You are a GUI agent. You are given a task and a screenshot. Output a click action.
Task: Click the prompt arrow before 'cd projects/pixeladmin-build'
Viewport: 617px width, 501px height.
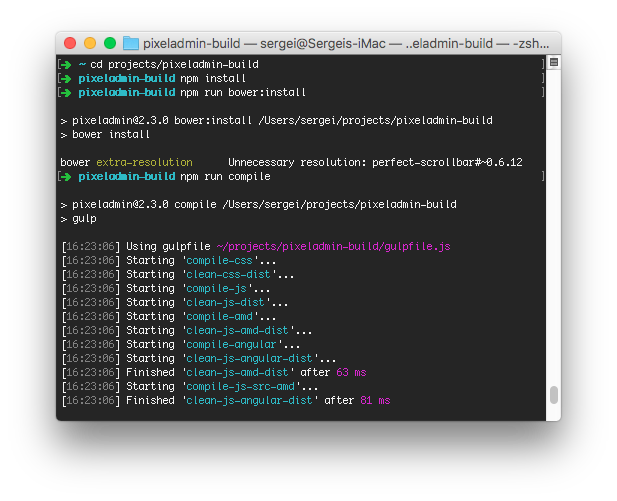[67, 64]
